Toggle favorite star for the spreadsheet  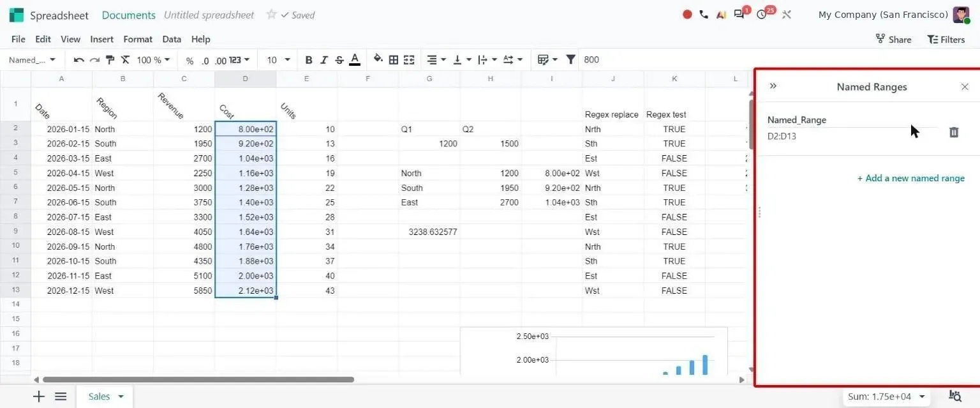click(271, 15)
